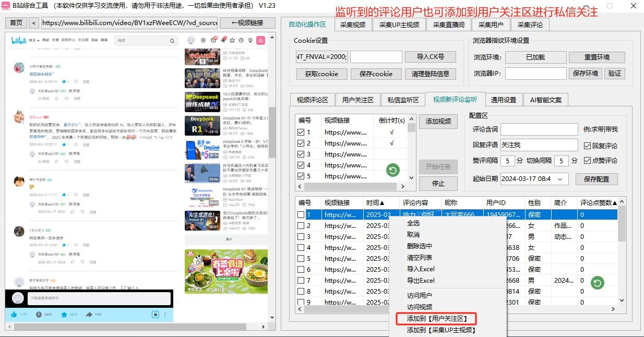Click the share icon at the video page bottom
The width and height of the screenshot is (644, 337).
(x=89, y=314)
